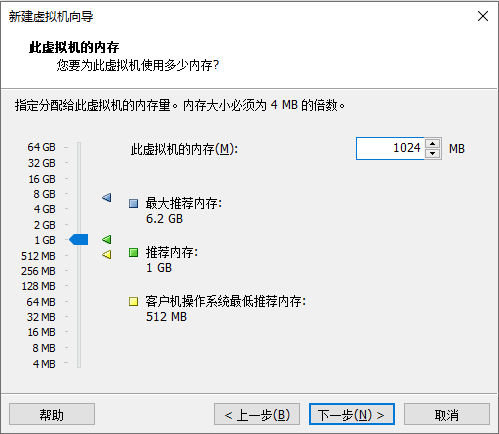Click the 客户机操作系统最低推荐内存 label text
Viewport: 499px width, 434px height.
[226, 301]
